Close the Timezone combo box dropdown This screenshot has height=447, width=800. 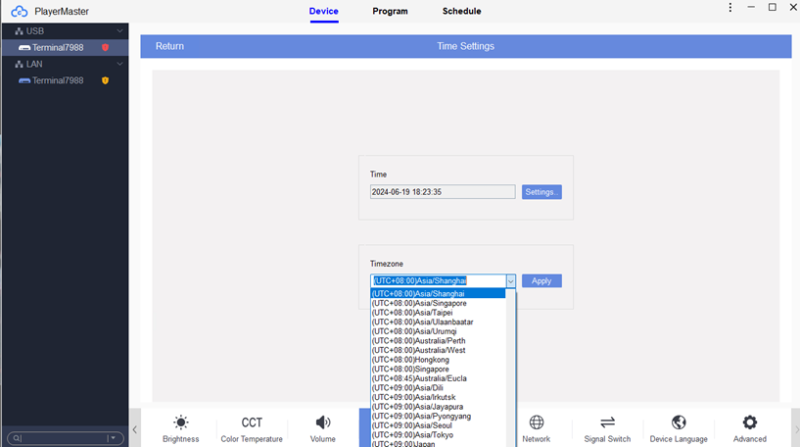tap(510, 281)
